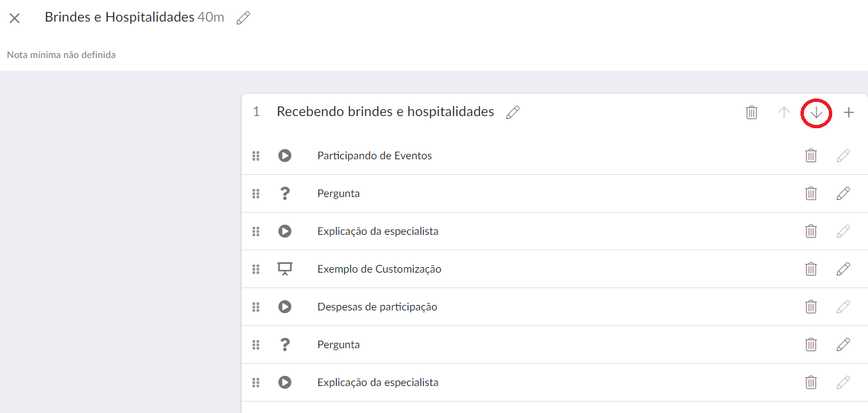Move section 1 down with arrow

pos(816,113)
